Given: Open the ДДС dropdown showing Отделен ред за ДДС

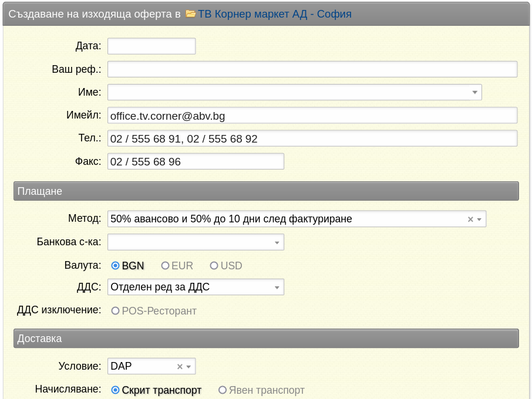Looking at the screenshot, I should pos(196,287).
